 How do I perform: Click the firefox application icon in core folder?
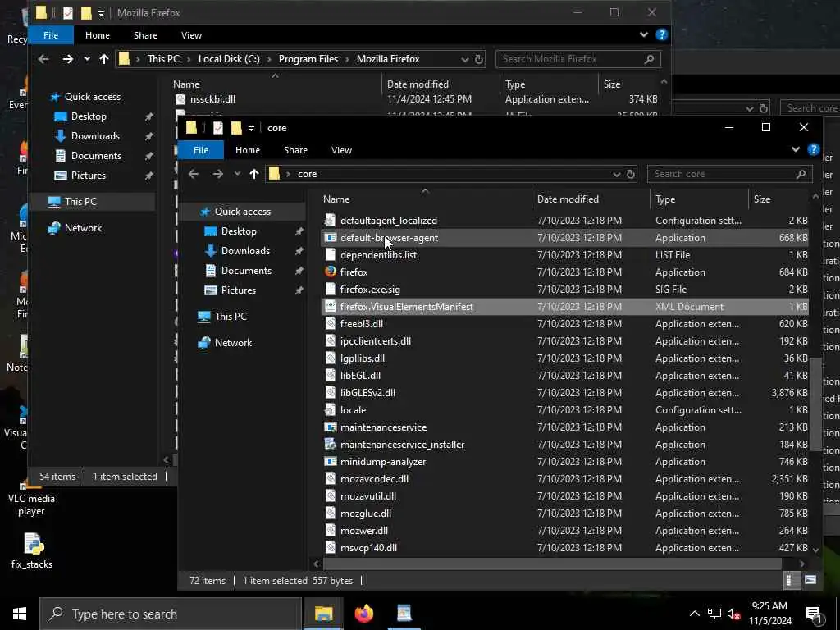coord(331,272)
